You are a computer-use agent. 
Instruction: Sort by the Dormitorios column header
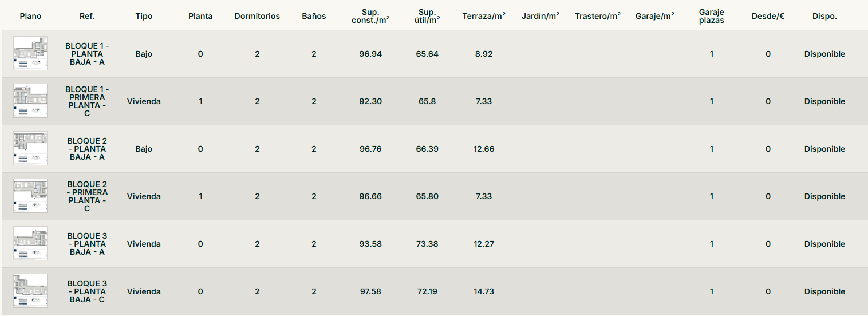257,16
